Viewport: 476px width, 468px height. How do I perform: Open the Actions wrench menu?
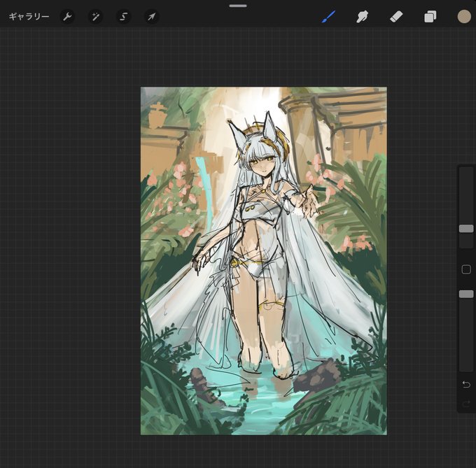(x=67, y=16)
